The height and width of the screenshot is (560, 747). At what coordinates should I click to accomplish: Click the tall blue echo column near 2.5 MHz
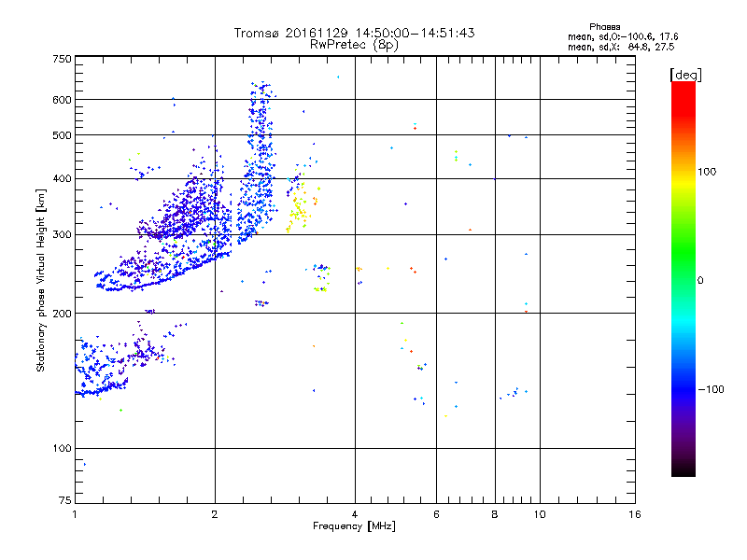click(259, 161)
